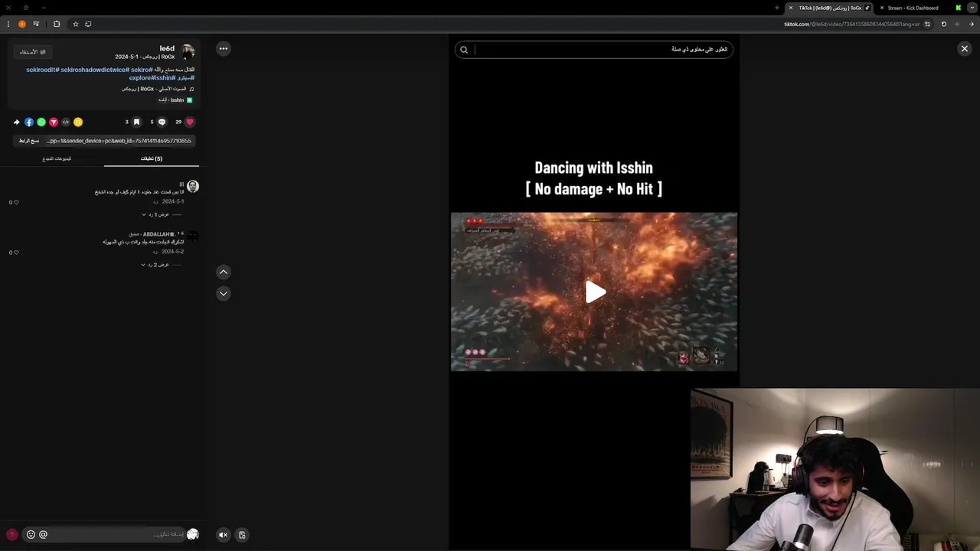Insert an @ mention in comment
Screen dimensions: 980x551
click(43, 535)
